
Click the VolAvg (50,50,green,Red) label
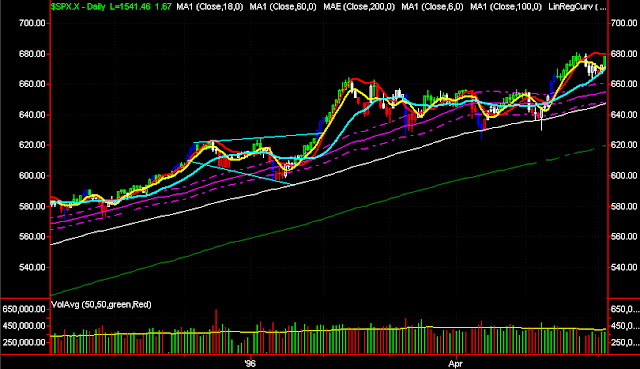click(101, 305)
